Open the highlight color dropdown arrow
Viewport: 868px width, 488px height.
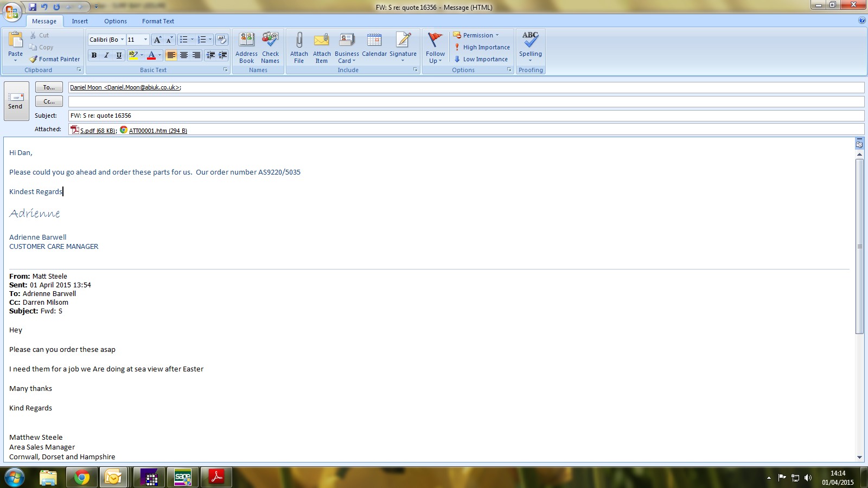point(142,55)
